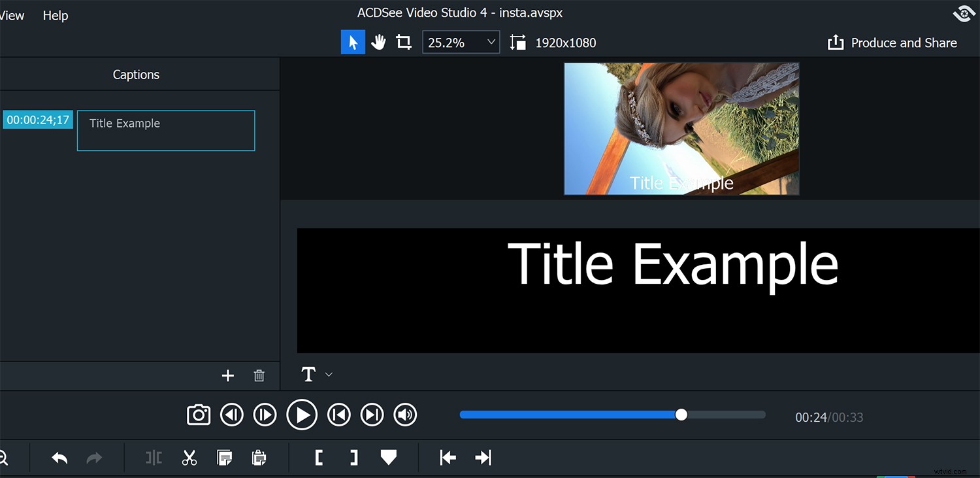This screenshot has width=980, height=478.
Task: Mute audio with the speaker icon
Action: pos(405,414)
